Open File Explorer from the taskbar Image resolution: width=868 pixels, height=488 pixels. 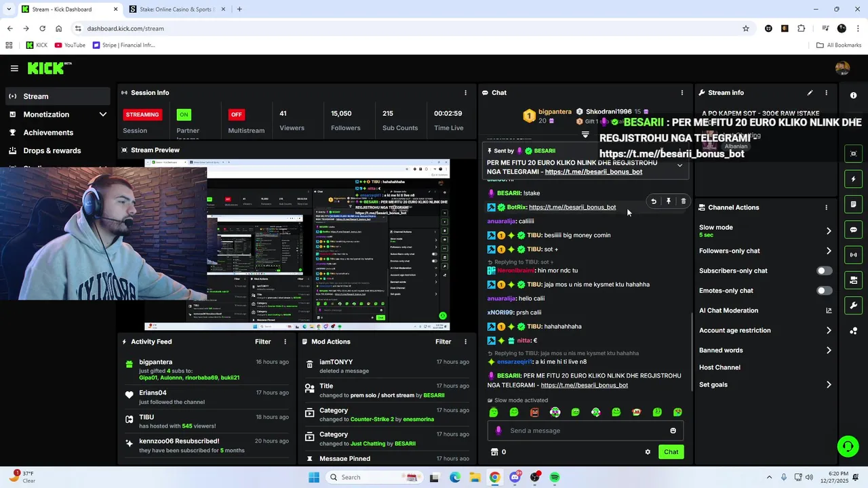click(x=475, y=477)
